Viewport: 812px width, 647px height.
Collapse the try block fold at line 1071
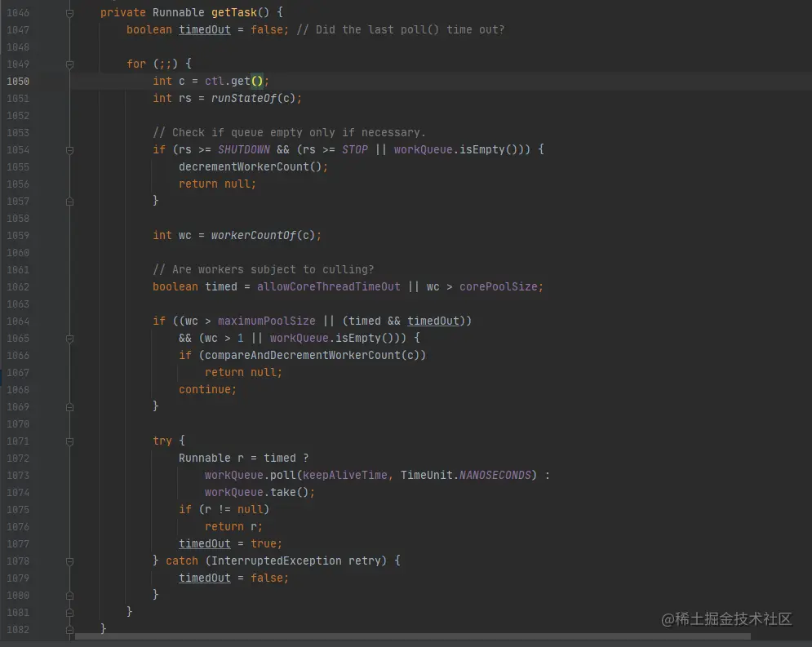[69, 441]
